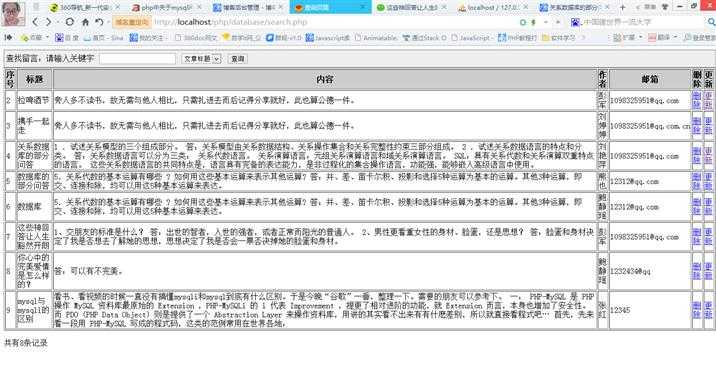Toggle the bookmarks sidebar icon at the bar's left
This screenshot has width=716, height=381.
point(8,38)
